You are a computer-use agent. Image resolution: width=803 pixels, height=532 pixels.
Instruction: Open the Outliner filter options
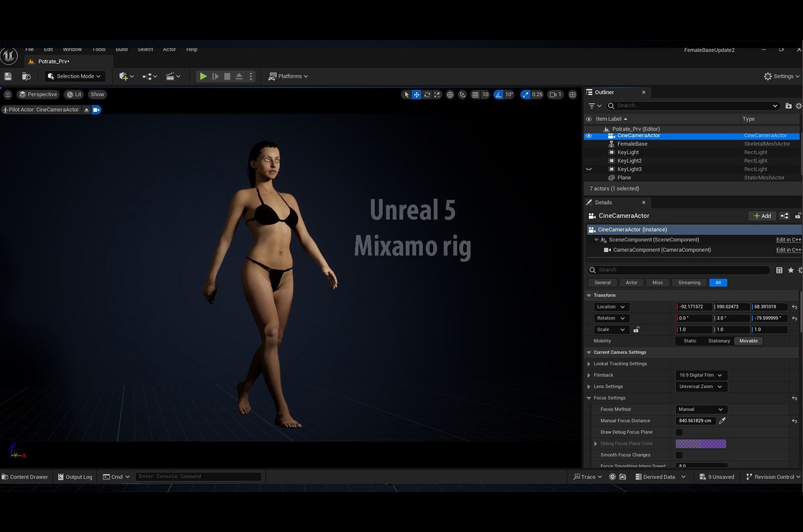click(x=595, y=105)
